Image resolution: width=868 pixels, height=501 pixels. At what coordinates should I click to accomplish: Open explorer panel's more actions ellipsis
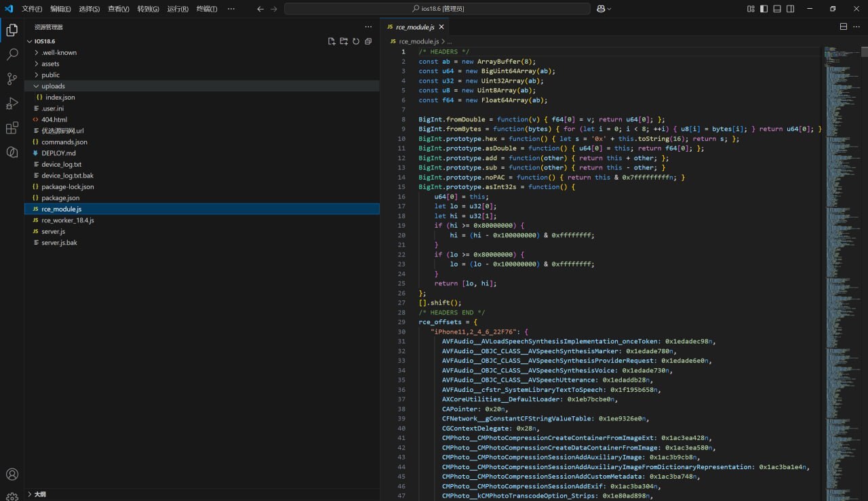(368, 26)
